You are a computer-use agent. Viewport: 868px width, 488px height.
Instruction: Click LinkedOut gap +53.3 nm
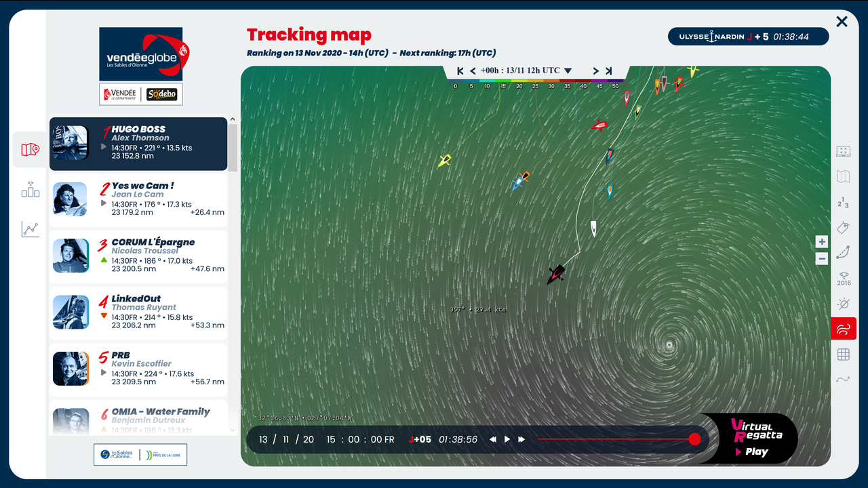(x=208, y=325)
